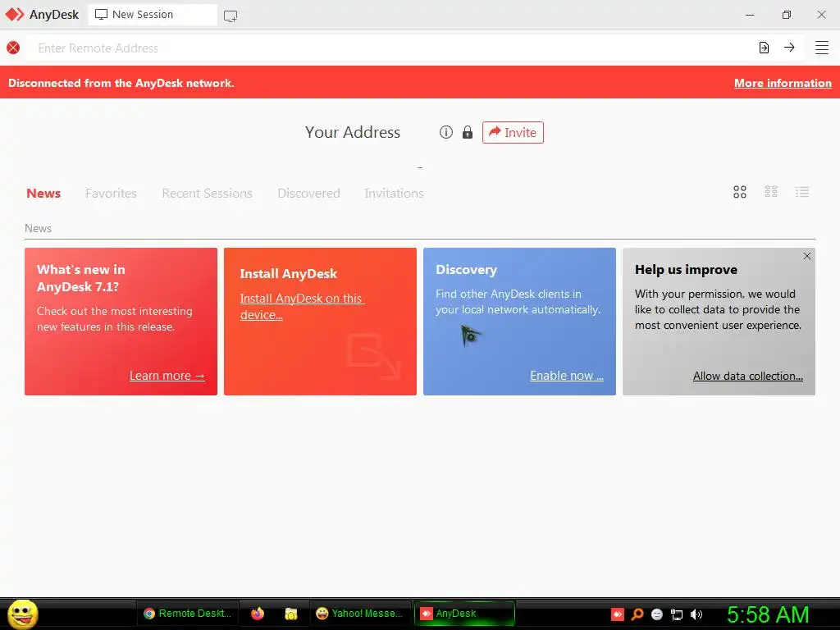Click the red connection error status icon
The height and width of the screenshot is (630, 840).
[x=13, y=48]
